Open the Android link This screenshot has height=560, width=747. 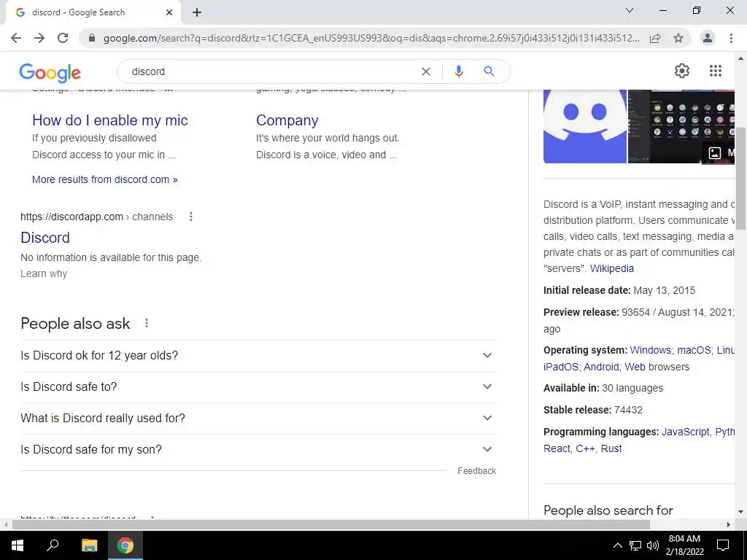(x=601, y=367)
